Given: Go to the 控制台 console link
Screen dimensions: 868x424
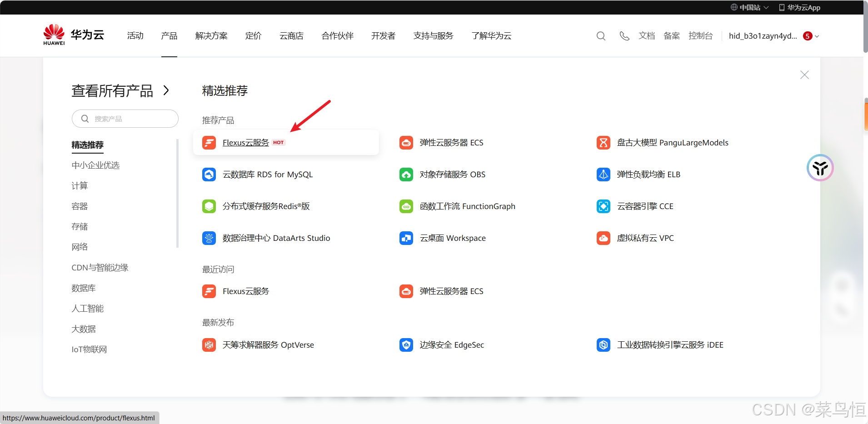Looking at the screenshot, I should pos(701,36).
